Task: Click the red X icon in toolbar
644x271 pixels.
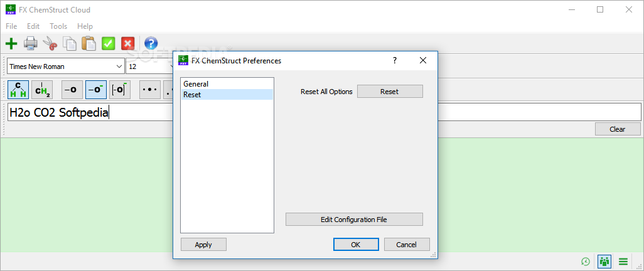Action: (127, 43)
